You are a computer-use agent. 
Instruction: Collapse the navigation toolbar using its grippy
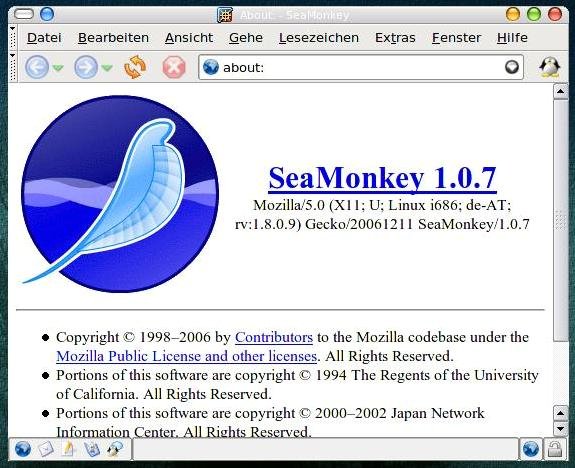(13, 67)
